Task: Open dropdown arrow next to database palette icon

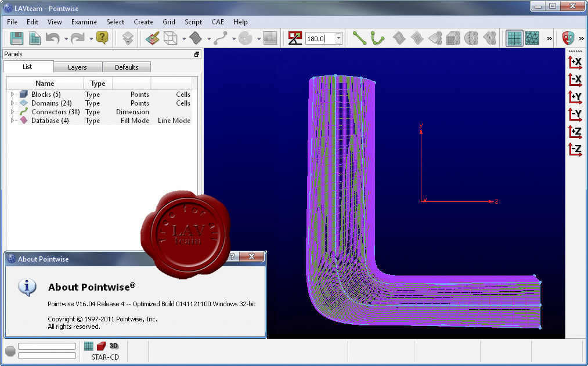Action: pyautogui.click(x=258, y=39)
